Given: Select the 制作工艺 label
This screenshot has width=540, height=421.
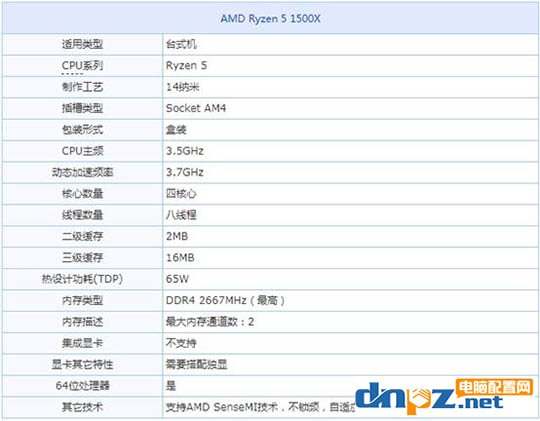Looking at the screenshot, I should coord(82,87).
